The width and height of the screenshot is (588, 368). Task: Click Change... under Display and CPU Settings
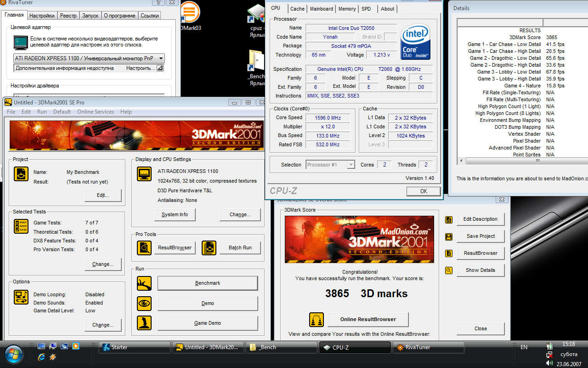click(x=240, y=214)
